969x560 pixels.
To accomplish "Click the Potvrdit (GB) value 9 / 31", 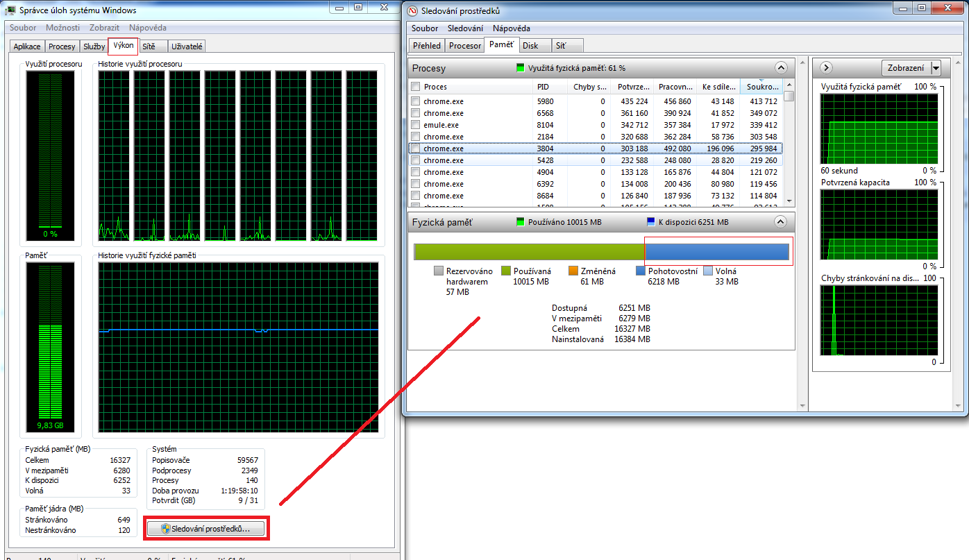I will [246, 500].
